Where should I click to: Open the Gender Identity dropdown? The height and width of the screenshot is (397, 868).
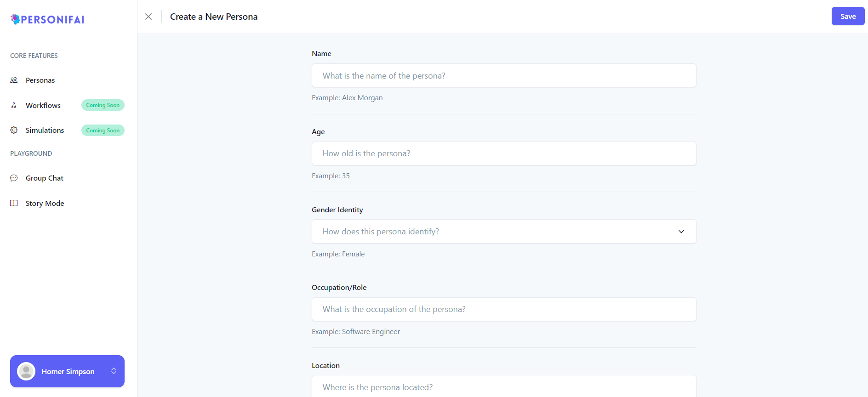point(503,232)
